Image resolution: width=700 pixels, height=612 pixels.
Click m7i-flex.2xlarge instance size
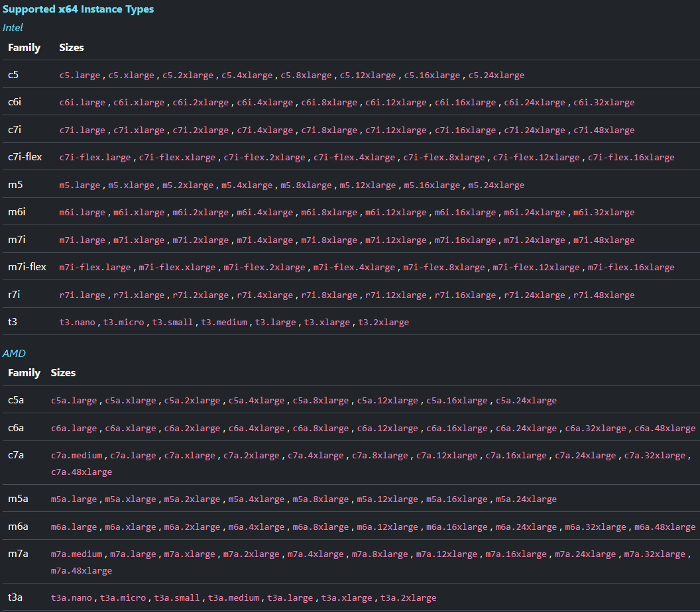264,267
